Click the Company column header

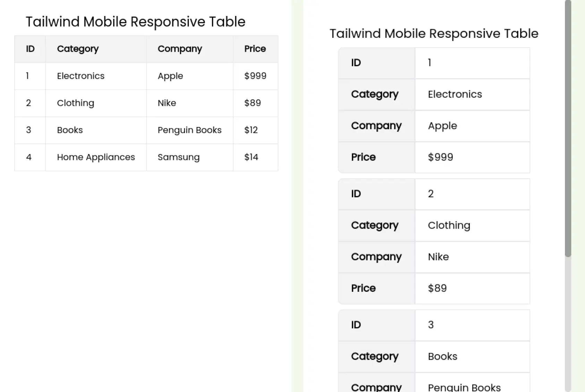point(180,49)
